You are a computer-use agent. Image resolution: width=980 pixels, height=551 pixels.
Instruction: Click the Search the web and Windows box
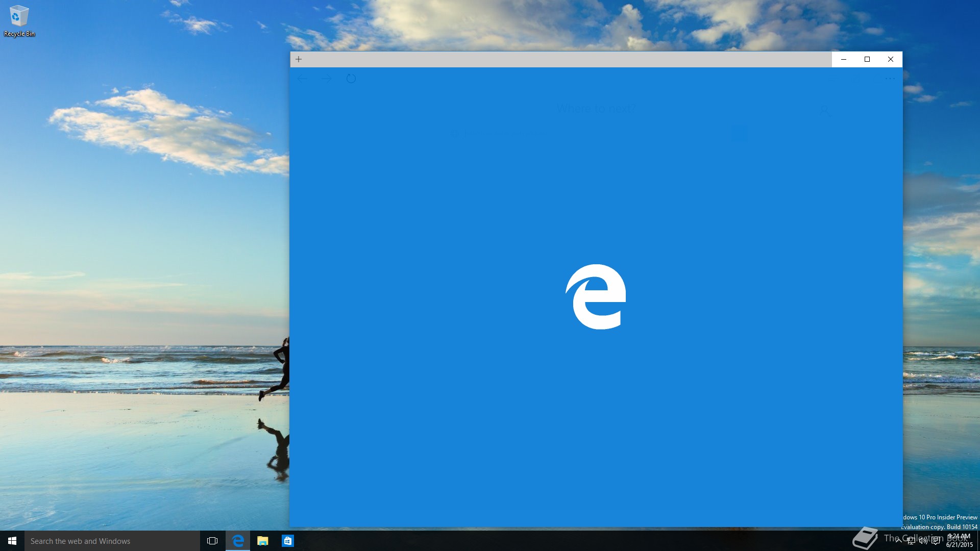pyautogui.click(x=112, y=541)
